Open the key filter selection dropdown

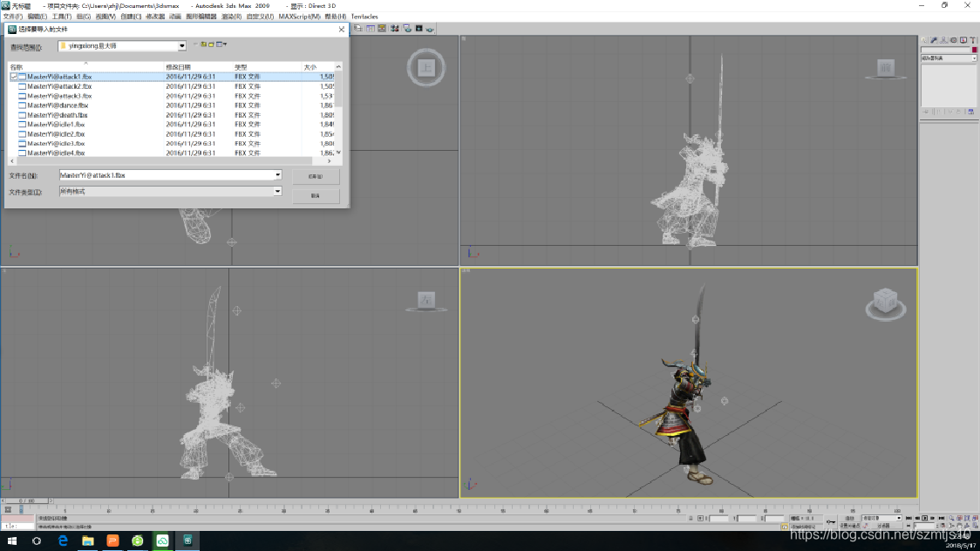point(881,518)
